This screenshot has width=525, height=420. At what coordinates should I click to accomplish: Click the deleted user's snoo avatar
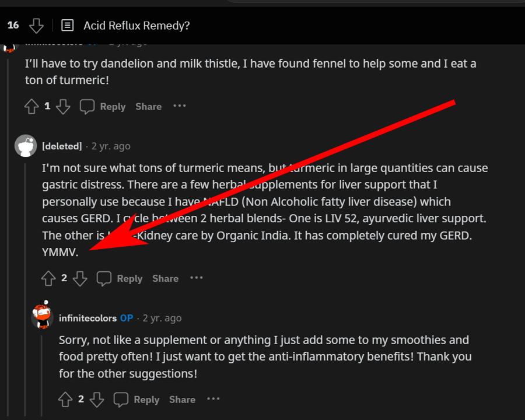click(26, 146)
